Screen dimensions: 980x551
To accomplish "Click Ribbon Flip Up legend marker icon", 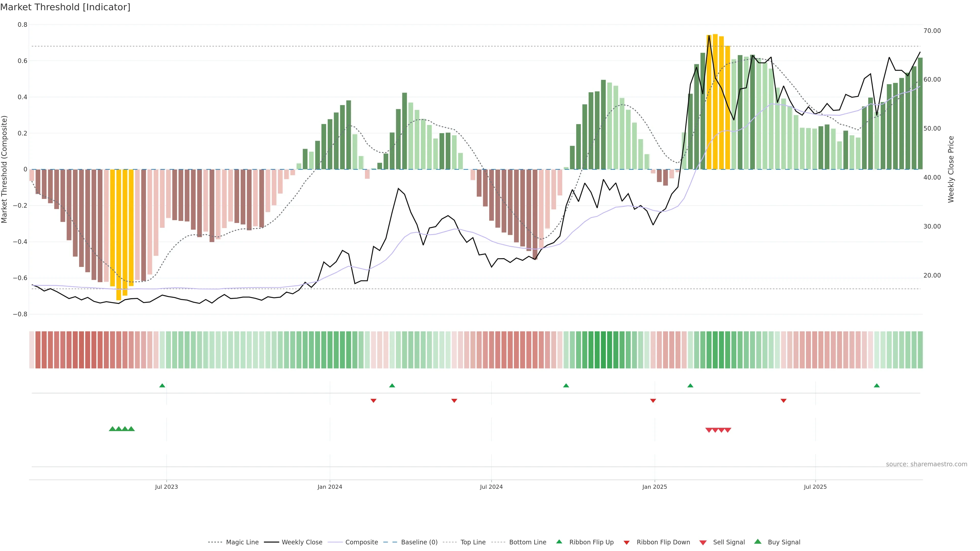I will tap(559, 542).
